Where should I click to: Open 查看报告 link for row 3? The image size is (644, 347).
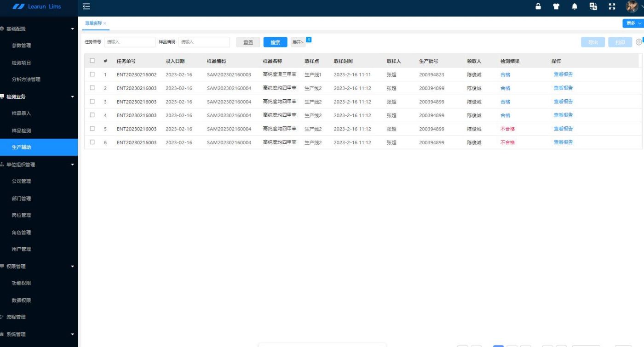563,102
